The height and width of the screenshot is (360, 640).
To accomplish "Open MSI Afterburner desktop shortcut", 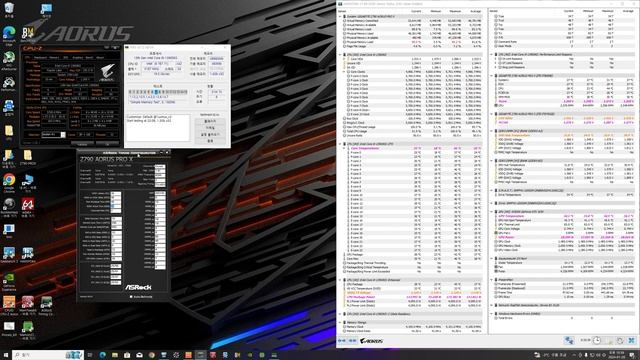I will click(x=9, y=60).
